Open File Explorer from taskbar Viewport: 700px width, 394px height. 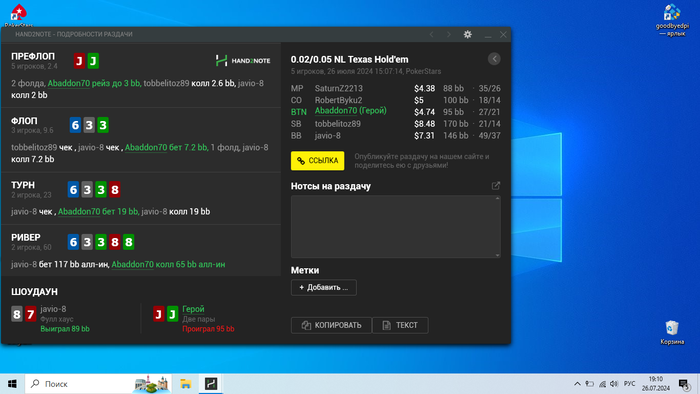pyautogui.click(x=186, y=384)
